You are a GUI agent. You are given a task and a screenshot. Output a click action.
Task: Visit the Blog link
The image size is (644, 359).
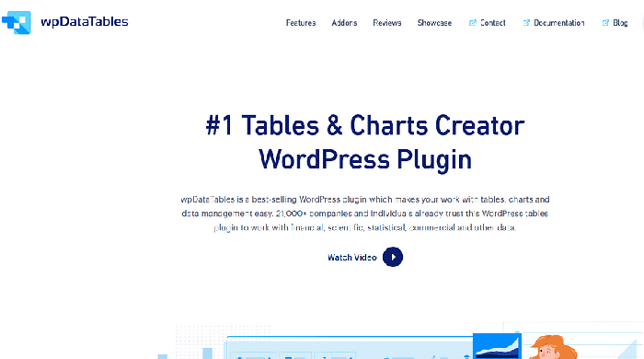tap(620, 23)
